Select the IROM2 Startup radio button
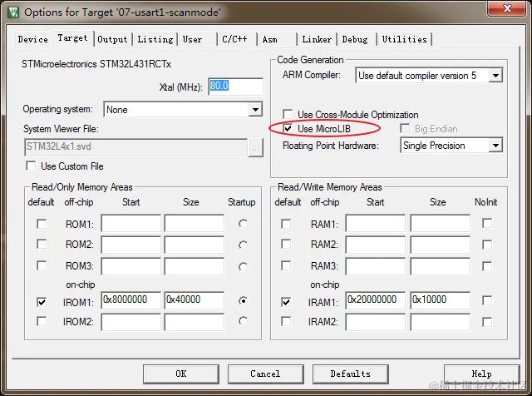This screenshot has width=532, height=396. [x=243, y=321]
